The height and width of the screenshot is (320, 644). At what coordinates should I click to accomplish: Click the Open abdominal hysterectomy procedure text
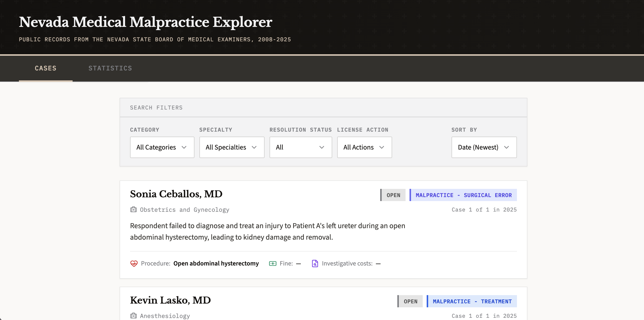point(216,264)
